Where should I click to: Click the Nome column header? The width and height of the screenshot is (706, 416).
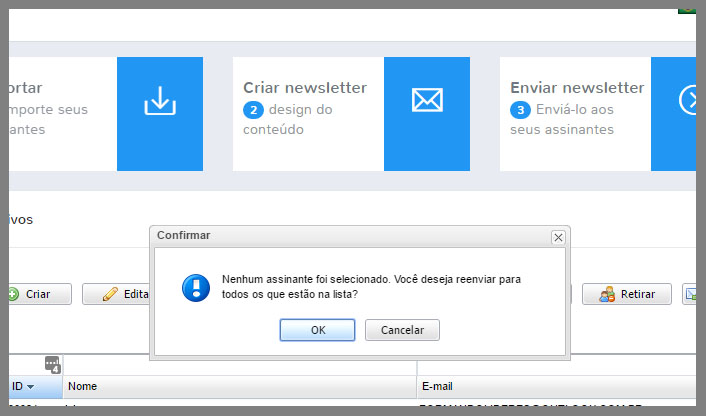(x=240, y=386)
